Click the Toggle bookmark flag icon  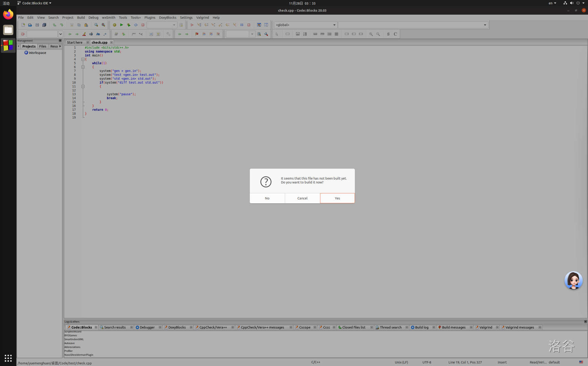[197, 34]
